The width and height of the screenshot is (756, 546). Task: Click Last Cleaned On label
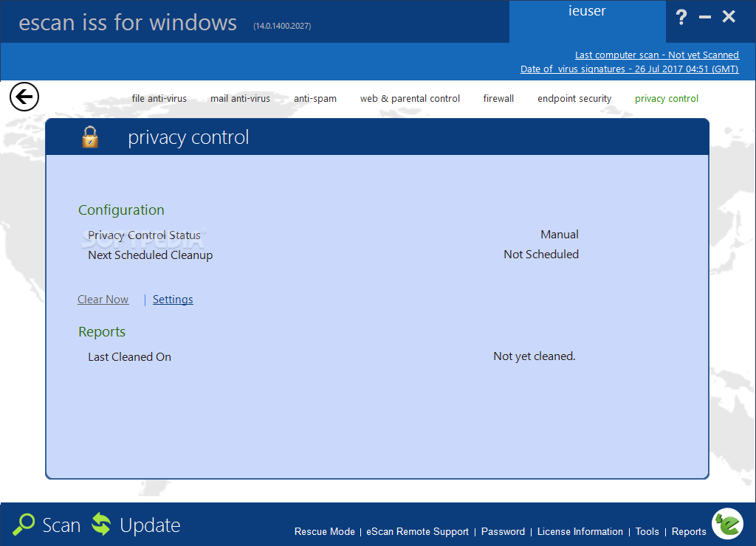click(129, 356)
